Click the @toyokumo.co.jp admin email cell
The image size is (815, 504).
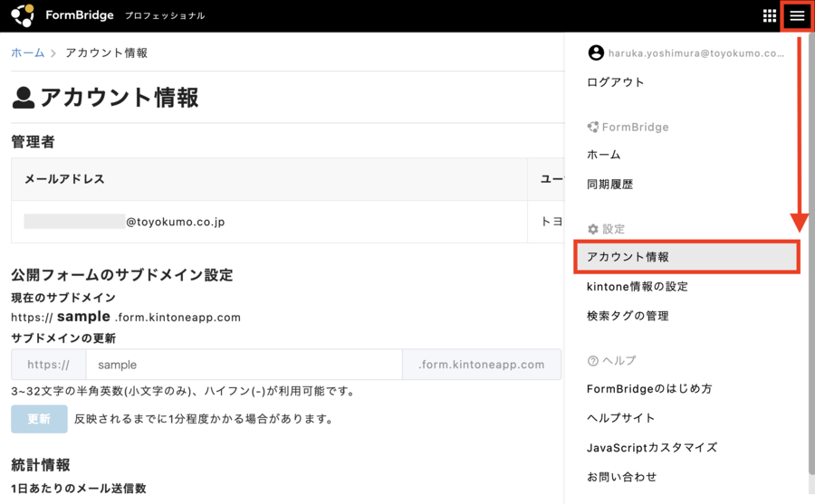[x=269, y=222]
